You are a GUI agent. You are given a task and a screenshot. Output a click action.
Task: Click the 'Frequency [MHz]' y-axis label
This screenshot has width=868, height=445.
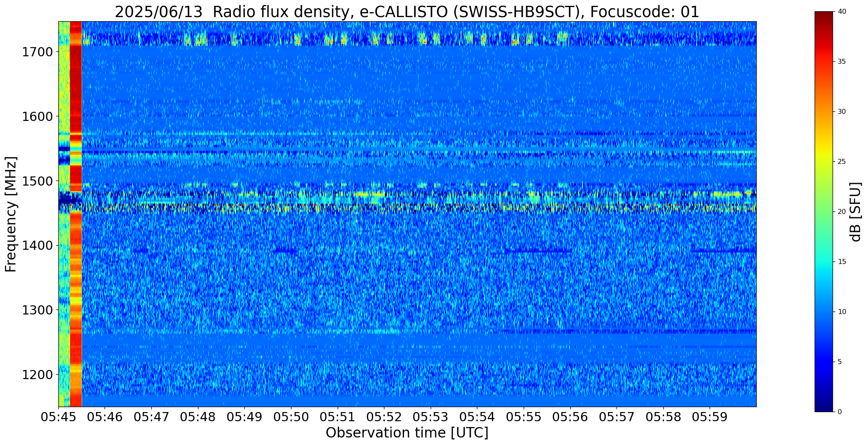coord(11,214)
